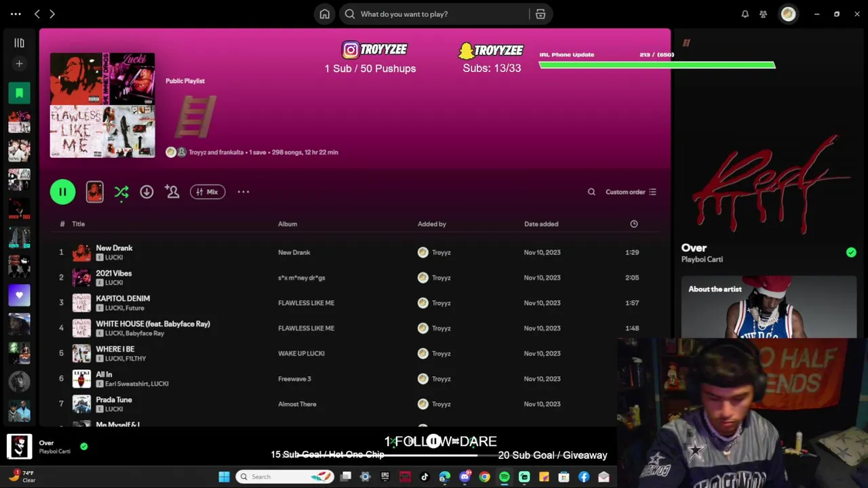Click the Windows taskbar Search box
The height and width of the screenshot is (488, 868).
click(x=285, y=476)
